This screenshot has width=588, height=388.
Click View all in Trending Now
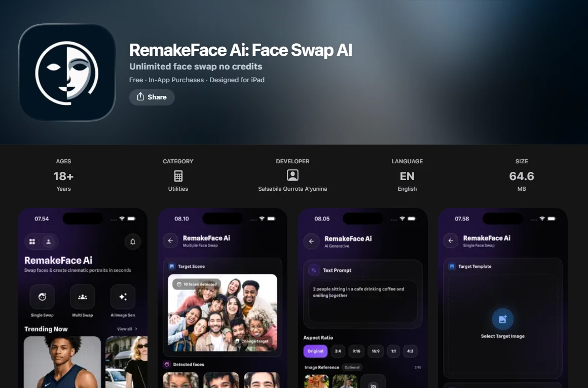point(127,329)
